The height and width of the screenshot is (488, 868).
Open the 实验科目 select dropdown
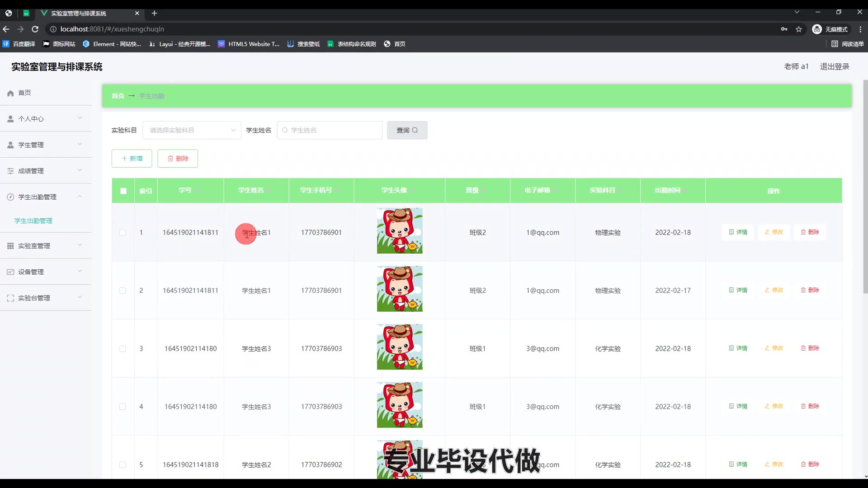192,130
